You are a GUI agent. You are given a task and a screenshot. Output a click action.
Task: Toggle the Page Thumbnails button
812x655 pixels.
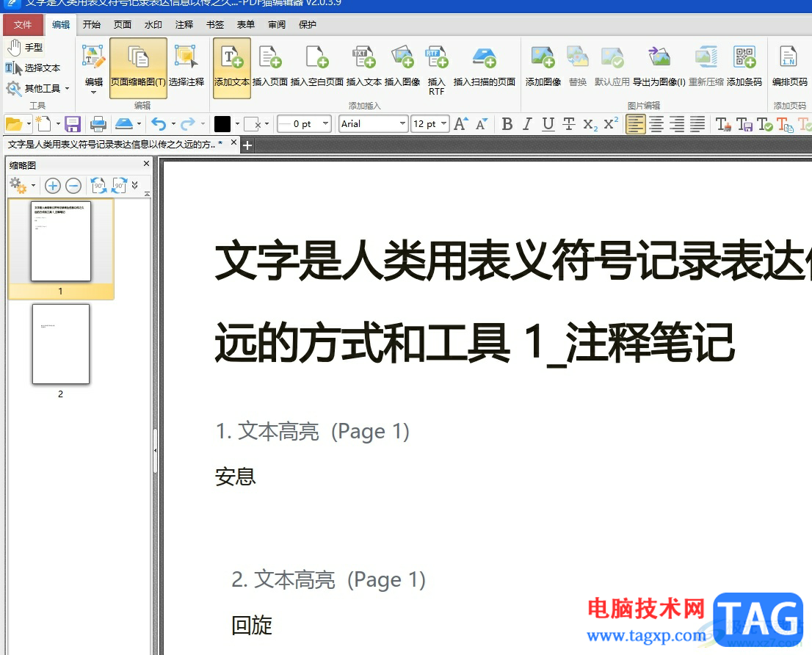138,68
